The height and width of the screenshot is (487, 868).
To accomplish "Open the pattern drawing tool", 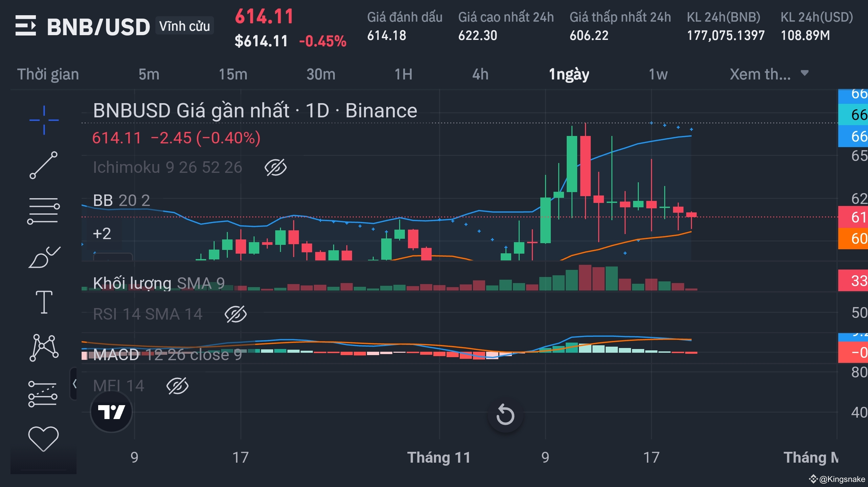I will (x=44, y=347).
